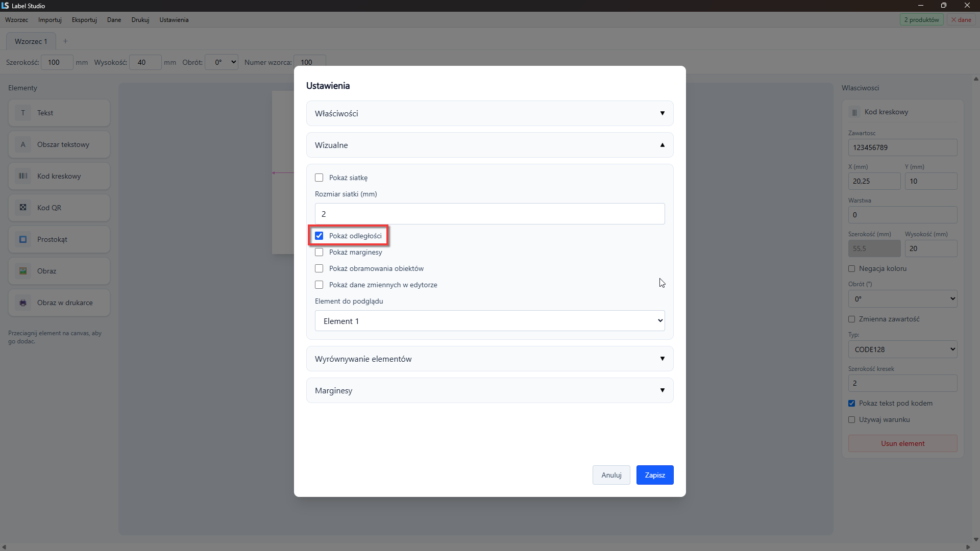This screenshot has width=980, height=551.
Task: Select the Tekst element icon
Action: click(x=23, y=113)
